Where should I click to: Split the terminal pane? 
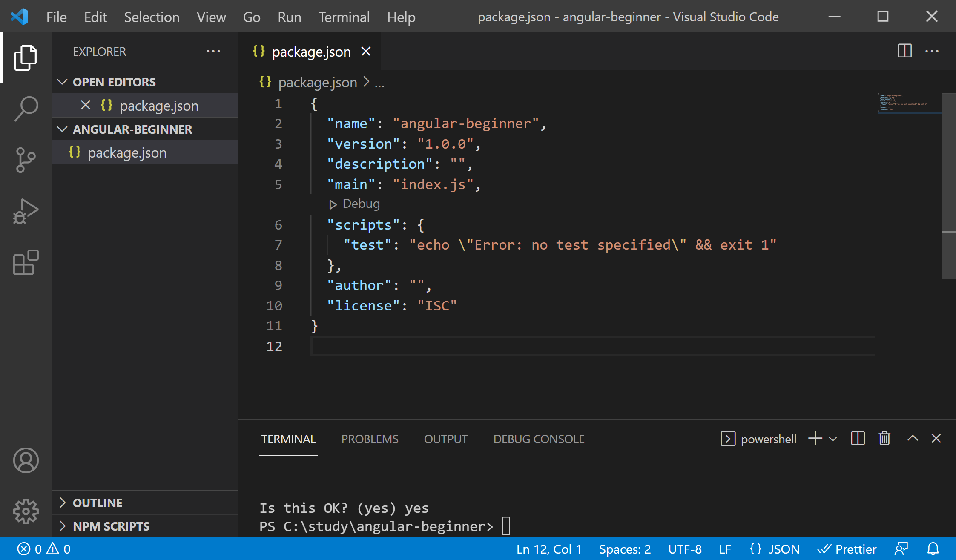tap(858, 439)
